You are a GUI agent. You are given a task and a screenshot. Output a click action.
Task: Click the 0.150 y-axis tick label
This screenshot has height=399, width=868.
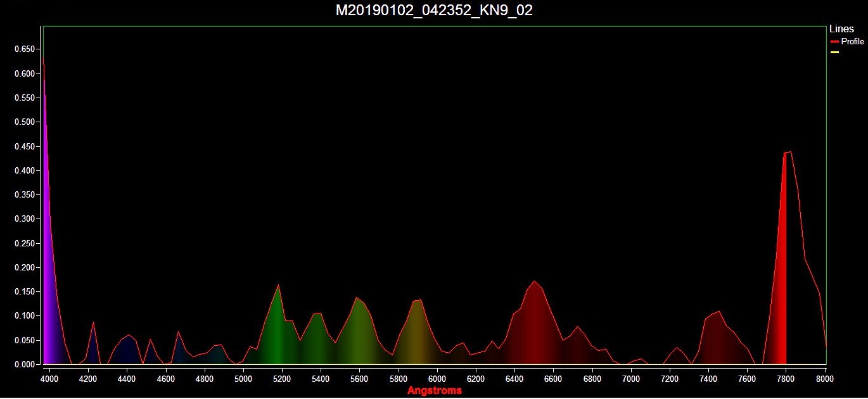coord(25,292)
